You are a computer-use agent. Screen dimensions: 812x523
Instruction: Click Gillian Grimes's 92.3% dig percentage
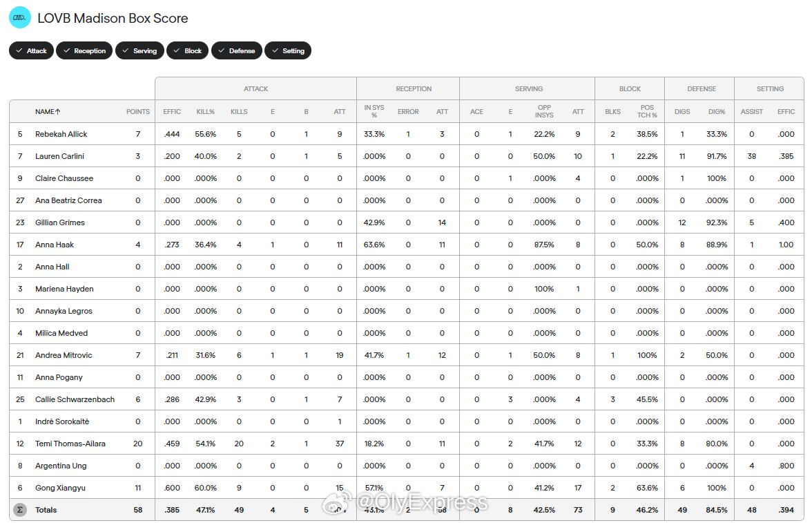point(717,222)
